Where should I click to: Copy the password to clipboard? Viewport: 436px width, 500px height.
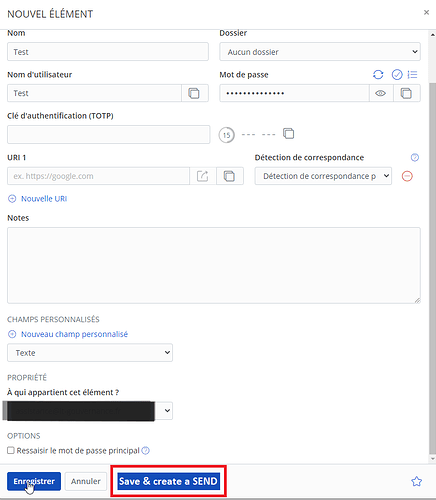[x=406, y=93]
